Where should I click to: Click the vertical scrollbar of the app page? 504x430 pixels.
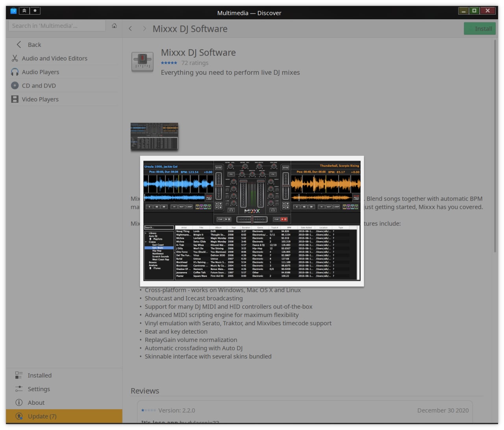click(x=495, y=146)
